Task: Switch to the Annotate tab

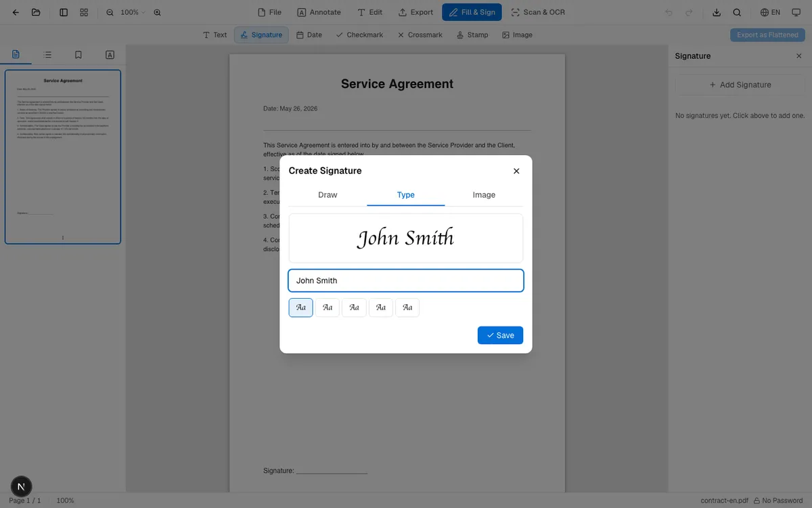Action: tap(319, 12)
